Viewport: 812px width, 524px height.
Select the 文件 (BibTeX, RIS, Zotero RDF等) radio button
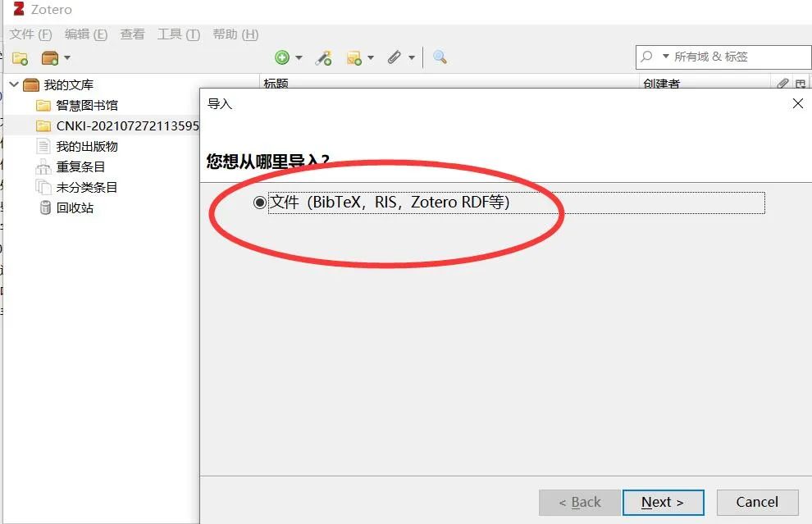[x=259, y=203]
